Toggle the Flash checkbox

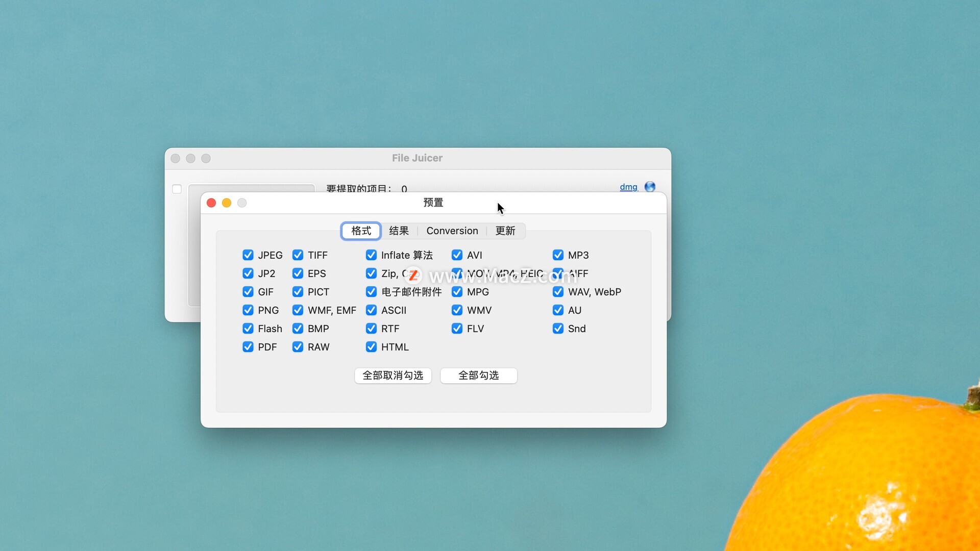tap(248, 329)
